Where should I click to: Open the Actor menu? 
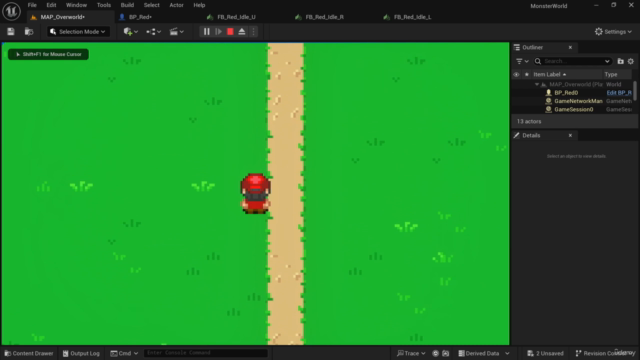tap(176, 5)
